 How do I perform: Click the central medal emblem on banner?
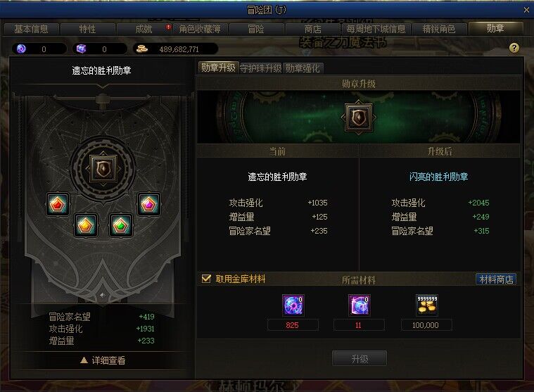[103, 169]
